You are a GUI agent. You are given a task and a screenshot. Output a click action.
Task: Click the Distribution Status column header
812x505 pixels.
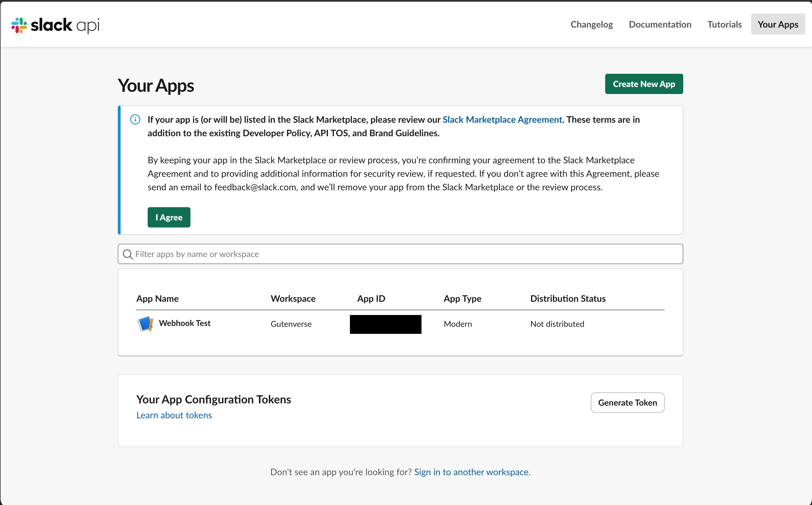[x=568, y=299]
